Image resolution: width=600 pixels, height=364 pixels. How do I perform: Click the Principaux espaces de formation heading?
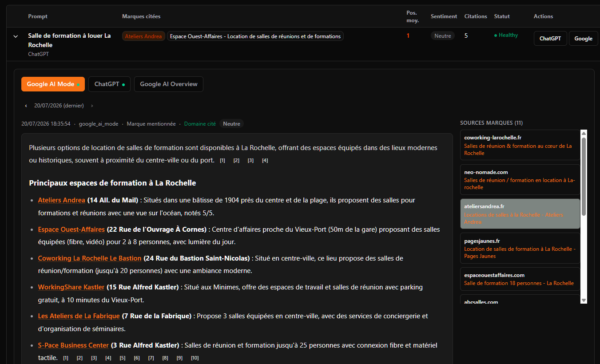(x=112, y=183)
